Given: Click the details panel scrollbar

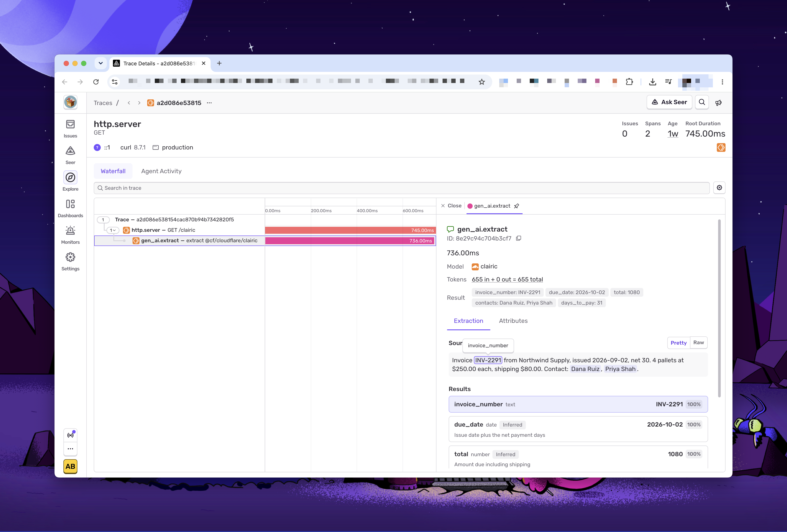Looking at the screenshot, I should 719,308.
